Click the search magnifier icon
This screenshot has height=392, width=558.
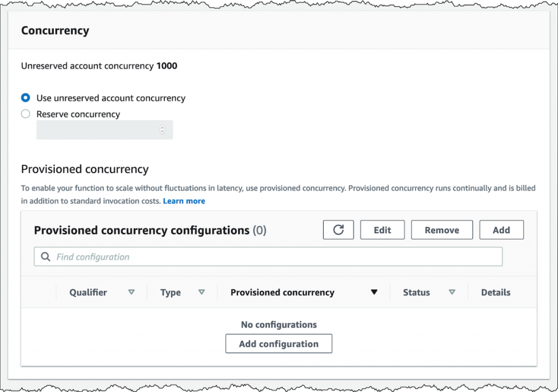(46, 257)
